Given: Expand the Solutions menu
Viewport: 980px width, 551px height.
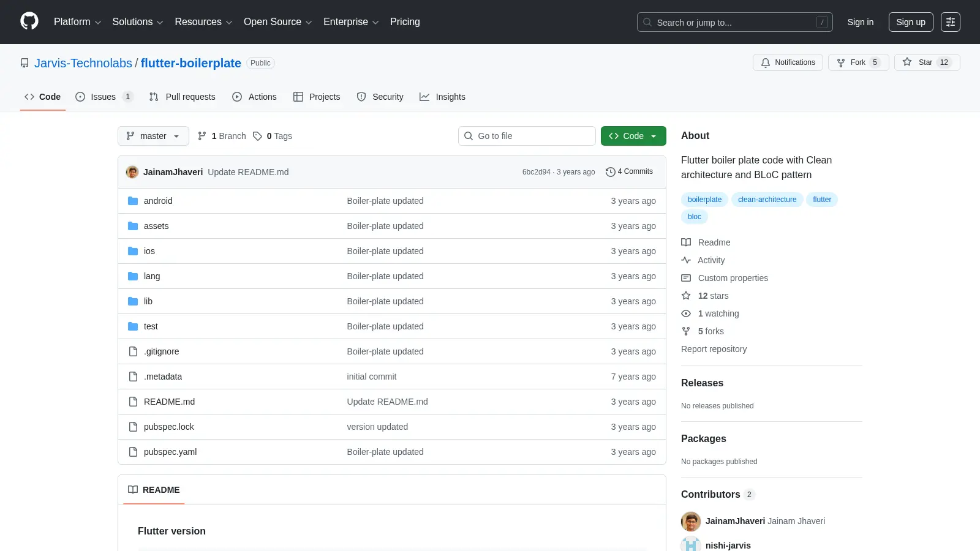Looking at the screenshot, I should [138, 22].
